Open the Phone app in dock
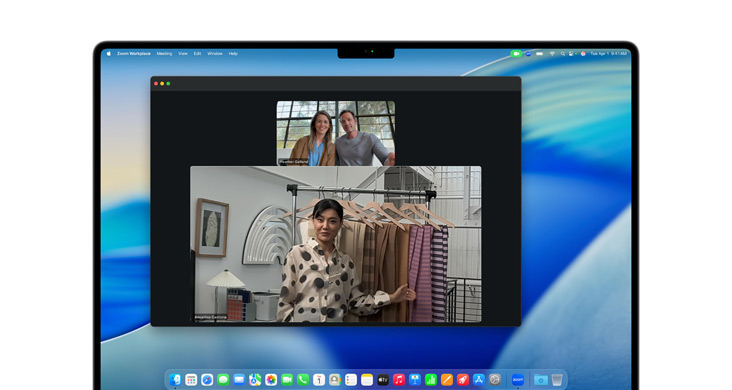The image size is (732, 390). [x=303, y=380]
